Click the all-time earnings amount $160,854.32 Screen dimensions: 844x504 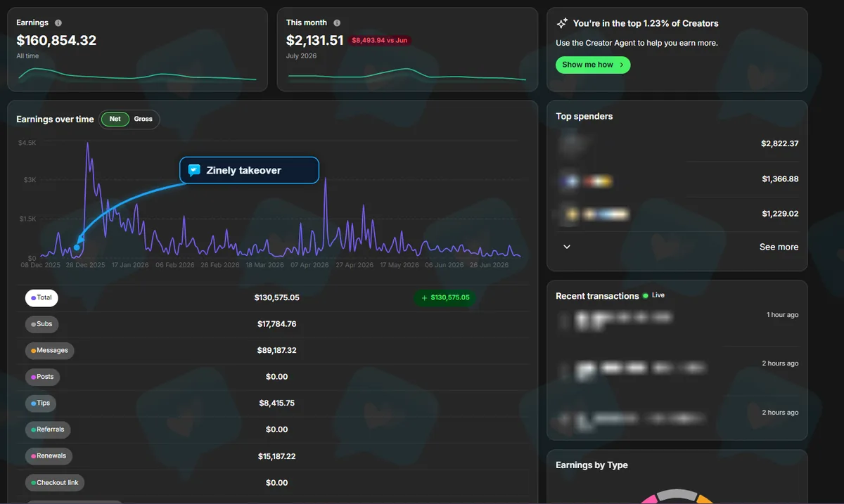[x=56, y=41]
